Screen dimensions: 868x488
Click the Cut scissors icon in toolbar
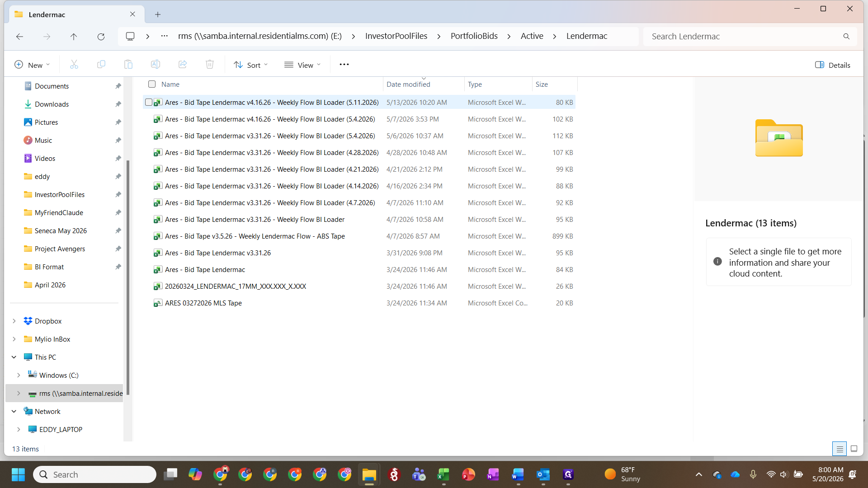pos(74,65)
